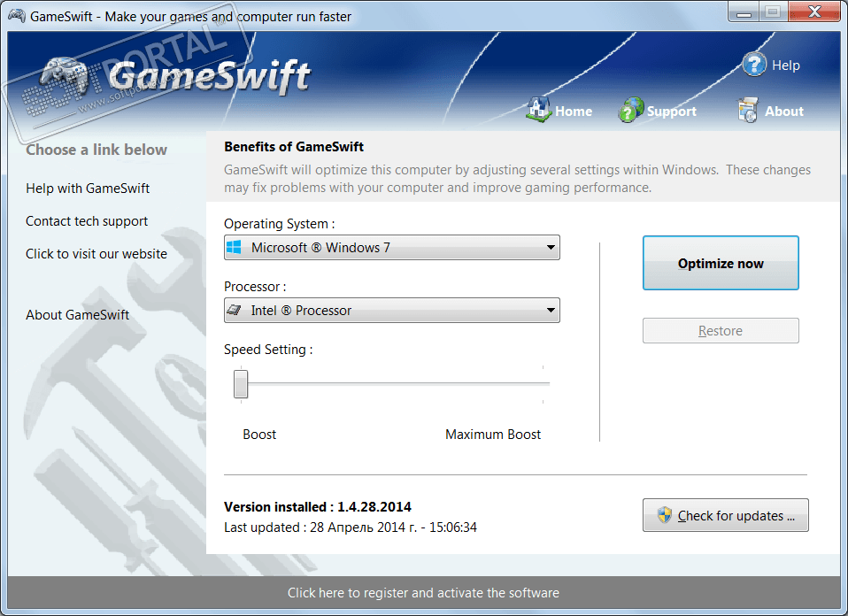Open the Support menu item
This screenshot has width=848, height=616.
pyautogui.click(x=671, y=112)
